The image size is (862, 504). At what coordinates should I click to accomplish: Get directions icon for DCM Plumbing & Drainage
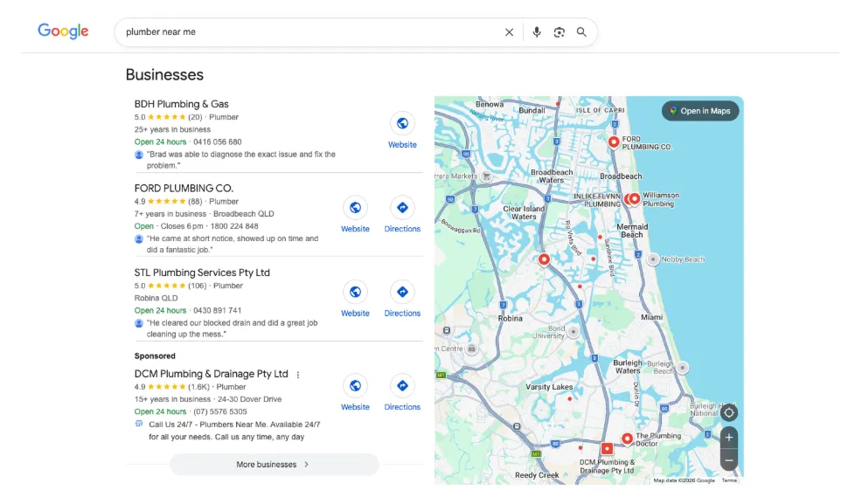point(402,386)
